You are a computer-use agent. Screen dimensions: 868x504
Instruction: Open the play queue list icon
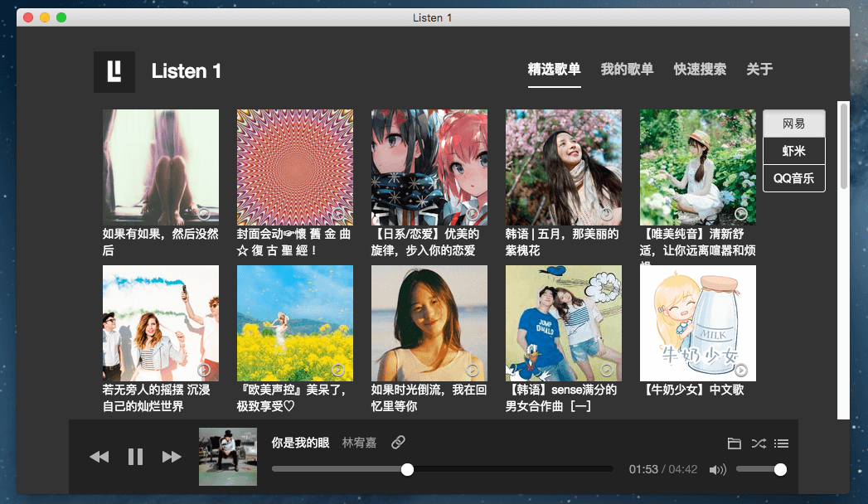(781, 443)
